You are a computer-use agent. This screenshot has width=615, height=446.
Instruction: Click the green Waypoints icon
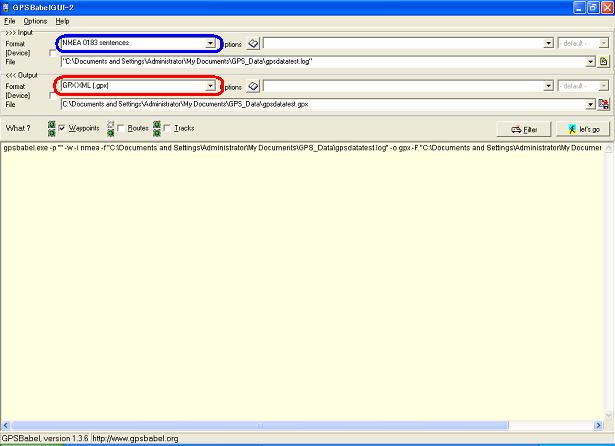(x=51, y=129)
